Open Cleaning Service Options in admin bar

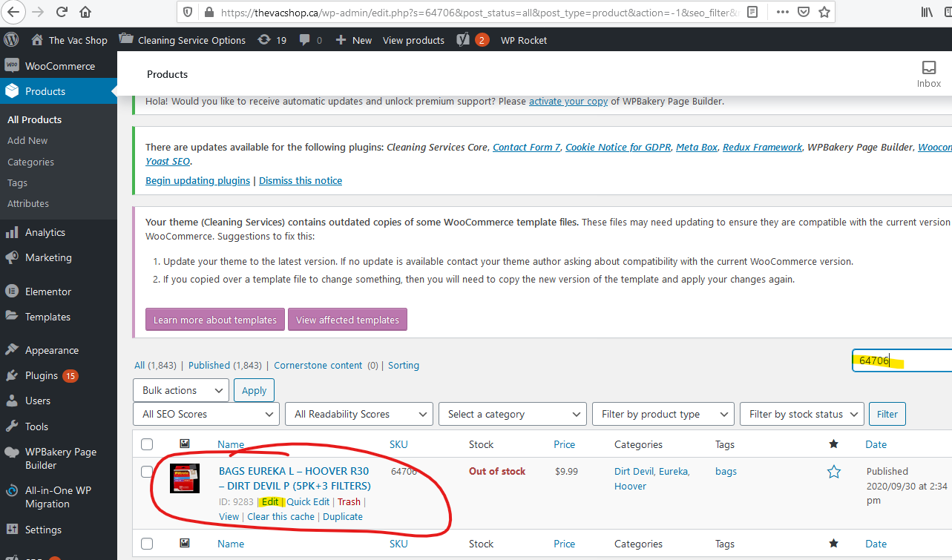[183, 40]
